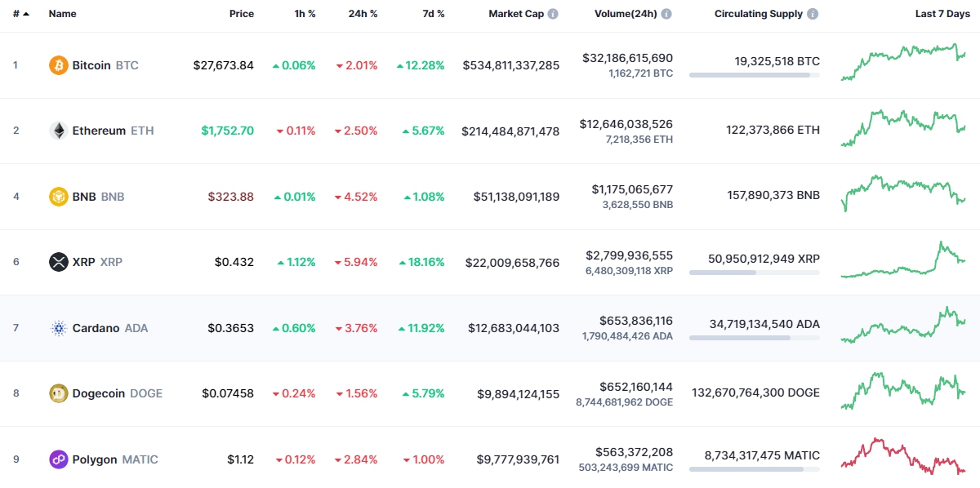
Task: Open Bitcoin 7-day sparkline chart
Action: click(x=903, y=62)
